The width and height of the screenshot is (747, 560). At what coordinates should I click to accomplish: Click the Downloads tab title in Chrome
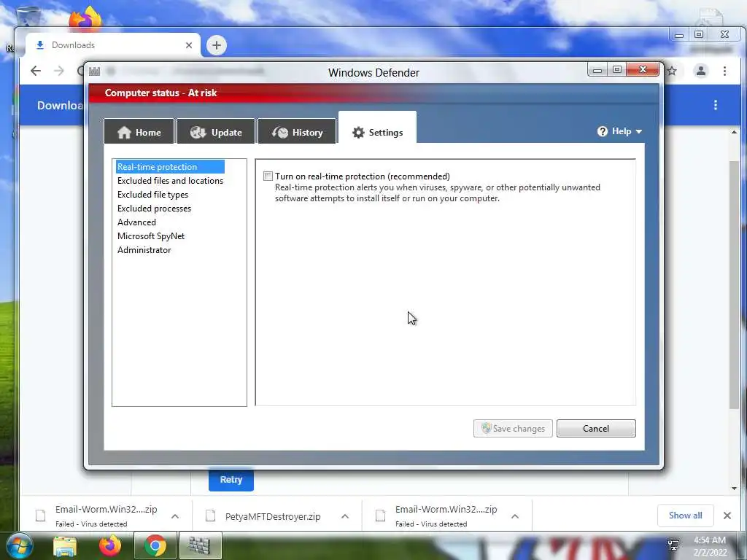point(73,45)
